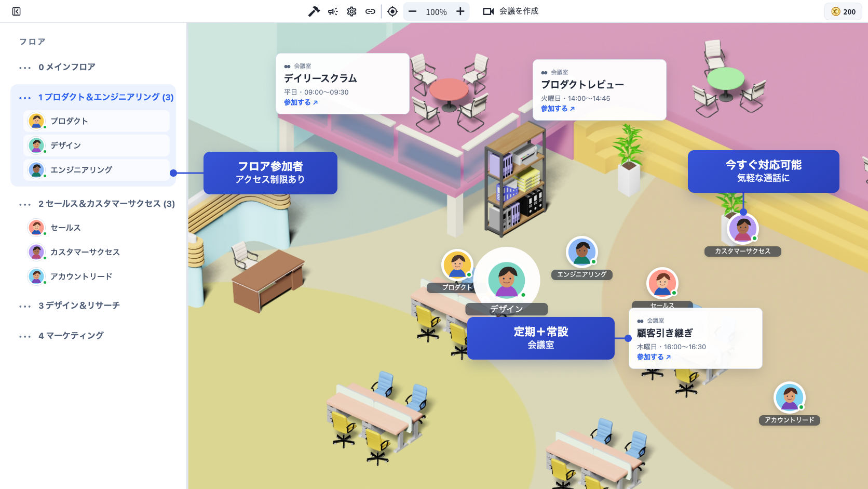Join the プロダクトレビュー meeting via 参加する

pyautogui.click(x=558, y=109)
